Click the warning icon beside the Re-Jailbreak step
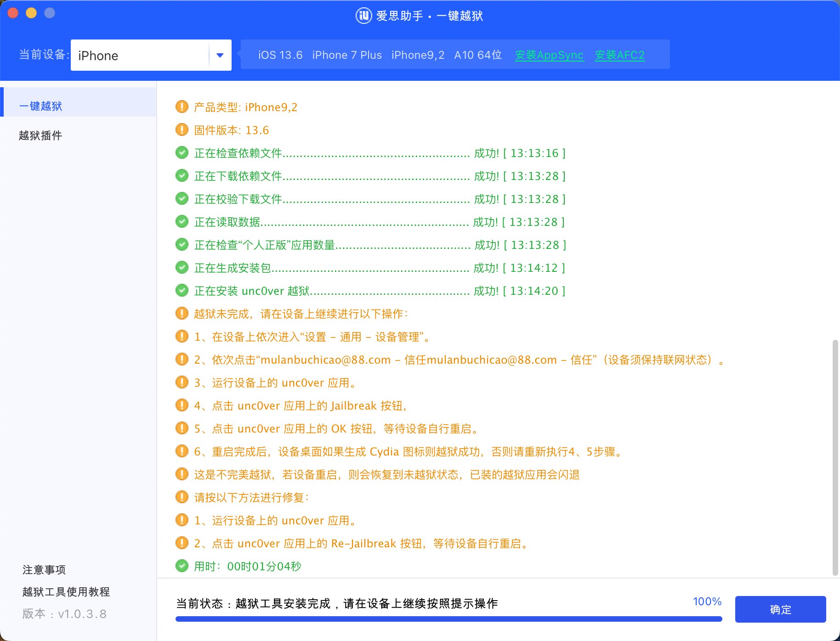This screenshot has height=641, width=840. pos(182,543)
